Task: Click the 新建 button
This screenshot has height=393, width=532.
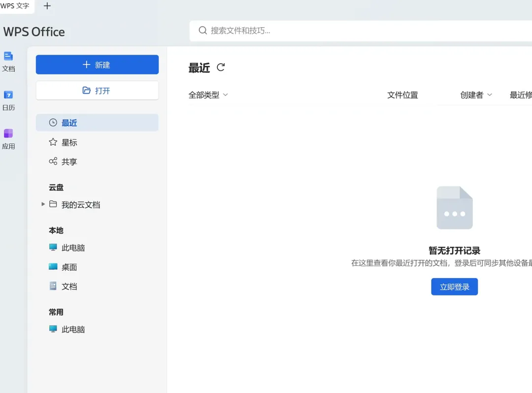Action: [97, 65]
